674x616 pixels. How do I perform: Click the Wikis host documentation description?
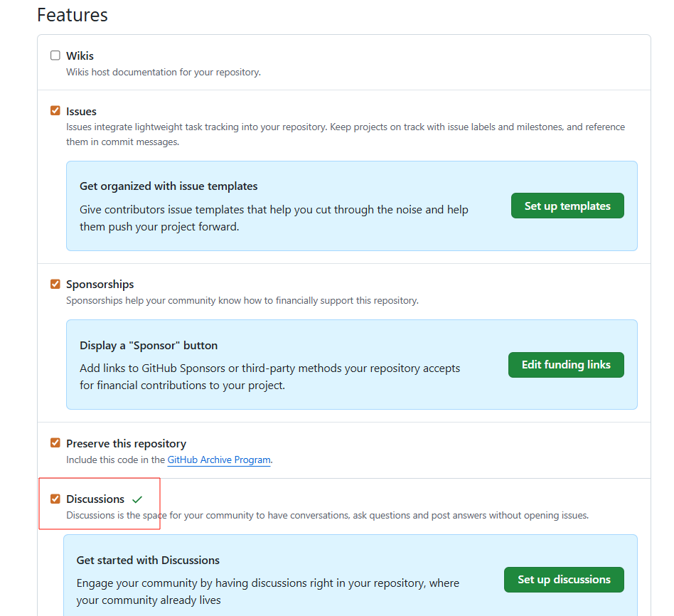tap(163, 72)
